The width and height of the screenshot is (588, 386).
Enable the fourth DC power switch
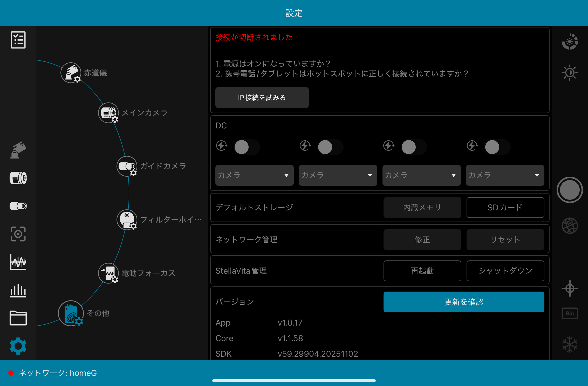[x=497, y=147]
